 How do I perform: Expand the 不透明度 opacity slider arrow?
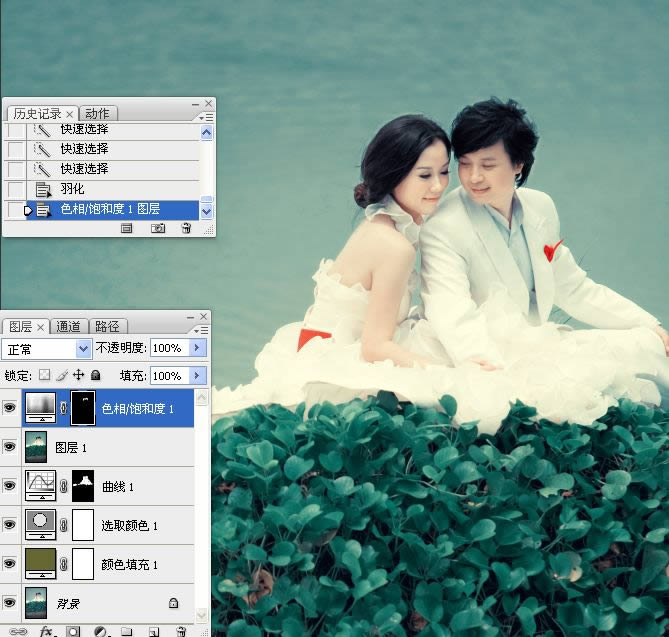point(197,348)
